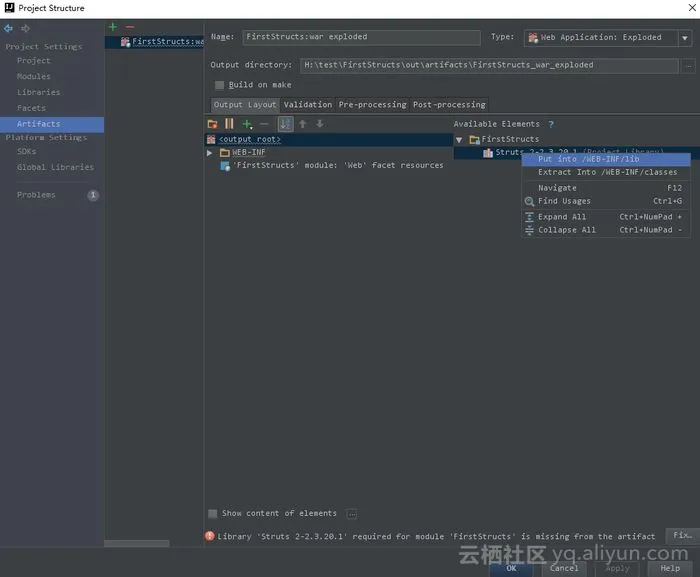This screenshot has height=577, width=700.
Task: Open content elements options ellipsis button
Action: click(x=352, y=514)
